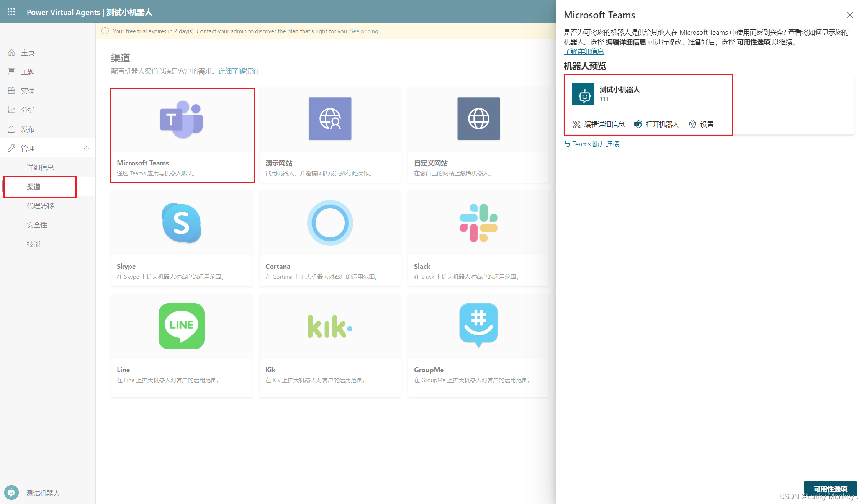Click the Kik logo icon
This screenshot has width=864, height=504.
pos(330,326)
